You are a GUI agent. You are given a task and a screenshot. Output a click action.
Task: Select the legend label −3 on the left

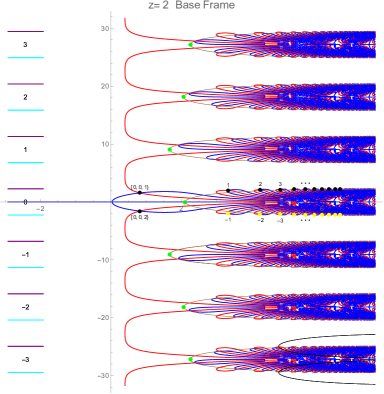click(25, 360)
